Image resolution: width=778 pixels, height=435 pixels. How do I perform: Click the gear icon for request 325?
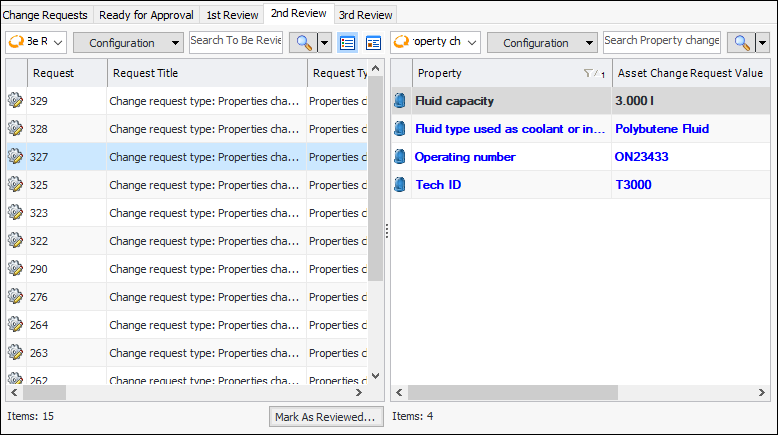(x=15, y=185)
